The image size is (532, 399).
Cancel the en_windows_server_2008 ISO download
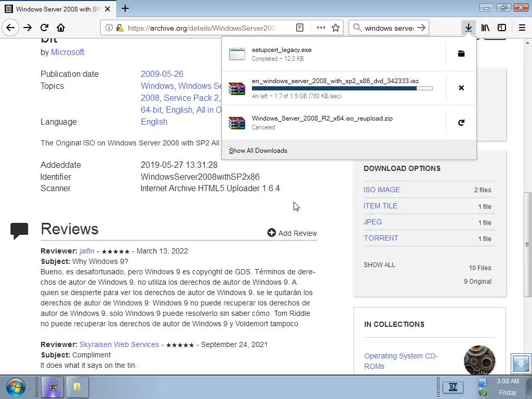[461, 88]
